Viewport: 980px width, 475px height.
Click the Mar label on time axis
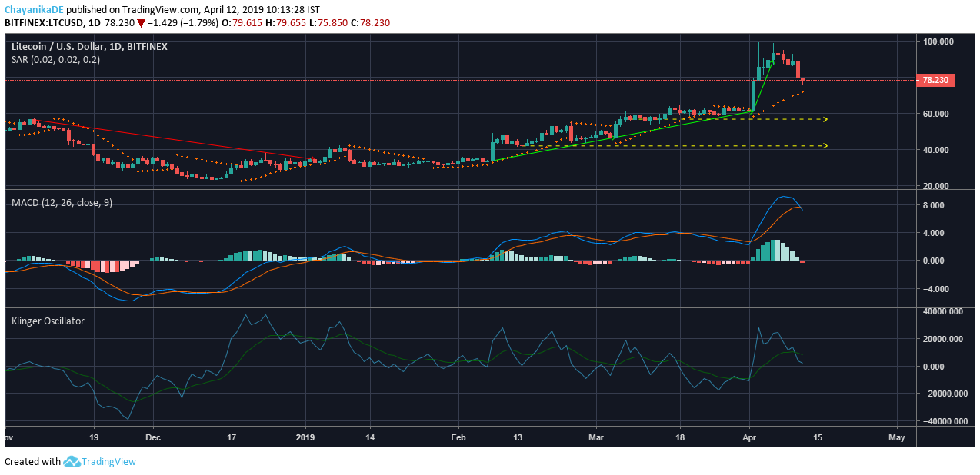(597, 437)
